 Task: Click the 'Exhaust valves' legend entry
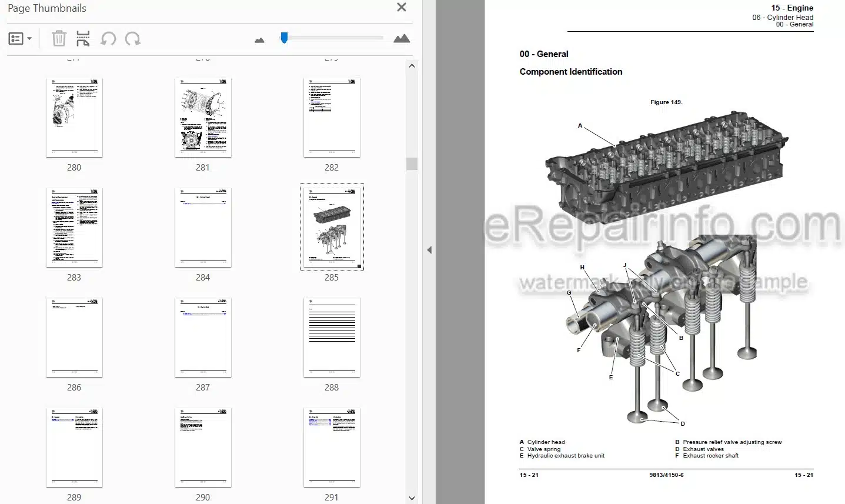pyautogui.click(x=703, y=449)
